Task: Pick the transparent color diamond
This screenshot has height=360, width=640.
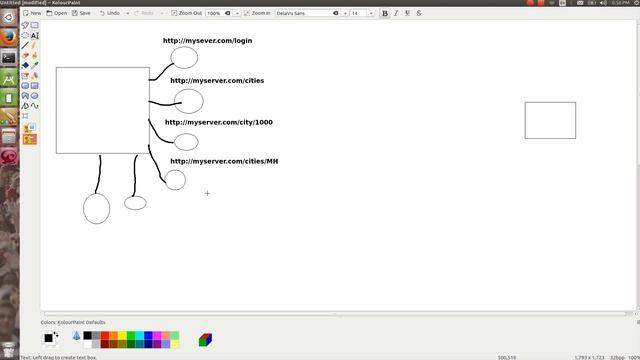Action: 76,336
